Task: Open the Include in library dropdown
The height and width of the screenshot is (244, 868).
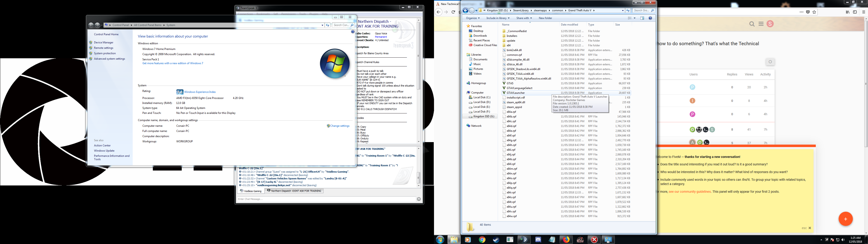Action: pyautogui.click(x=498, y=18)
